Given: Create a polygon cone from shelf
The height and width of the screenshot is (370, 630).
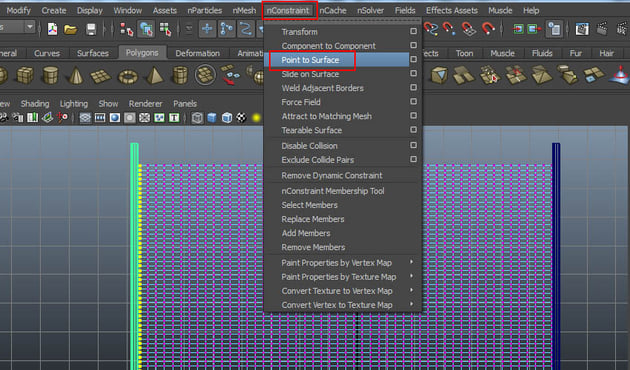Looking at the screenshot, I should [x=76, y=76].
